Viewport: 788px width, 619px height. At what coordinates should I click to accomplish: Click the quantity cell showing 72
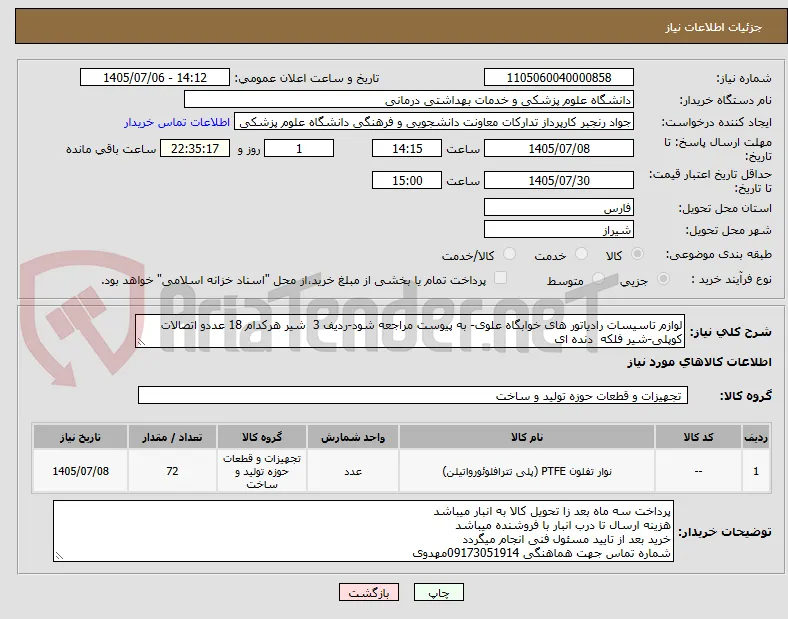pos(172,471)
